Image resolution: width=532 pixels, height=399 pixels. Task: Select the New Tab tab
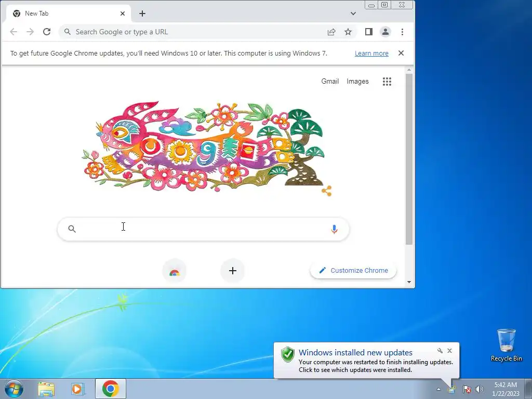pos(68,14)
